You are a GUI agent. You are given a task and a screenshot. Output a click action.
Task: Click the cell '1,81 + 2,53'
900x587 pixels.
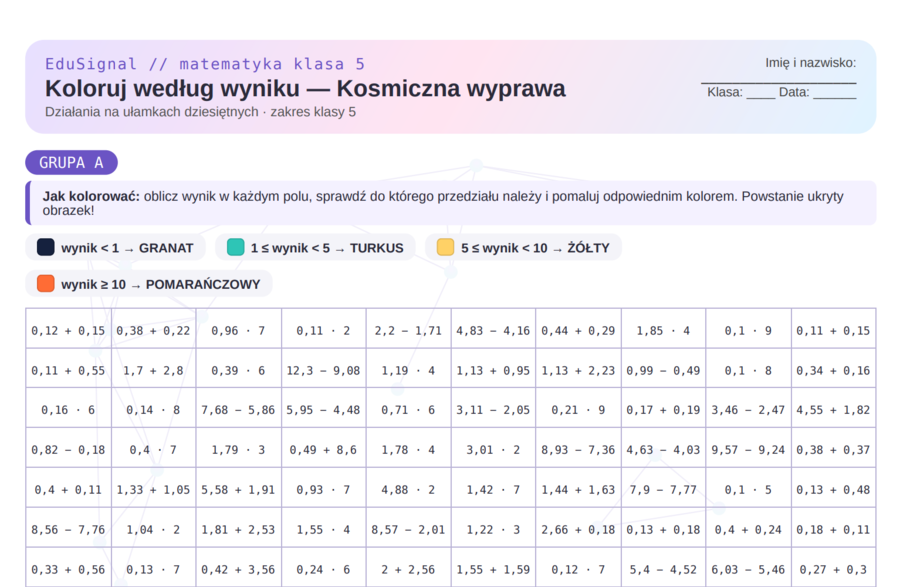(238, 527)
